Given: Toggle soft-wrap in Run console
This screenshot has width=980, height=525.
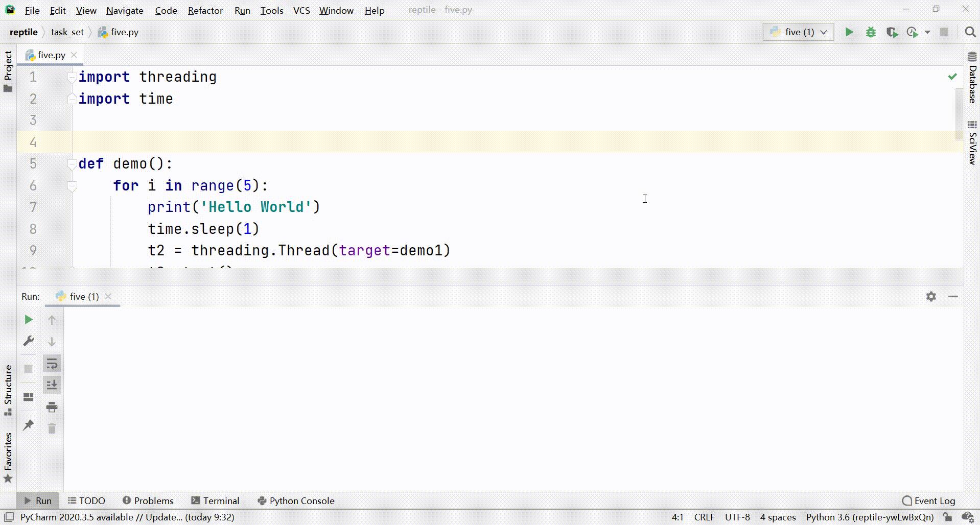Looking at the screenshot, I should tap(52, 364).
